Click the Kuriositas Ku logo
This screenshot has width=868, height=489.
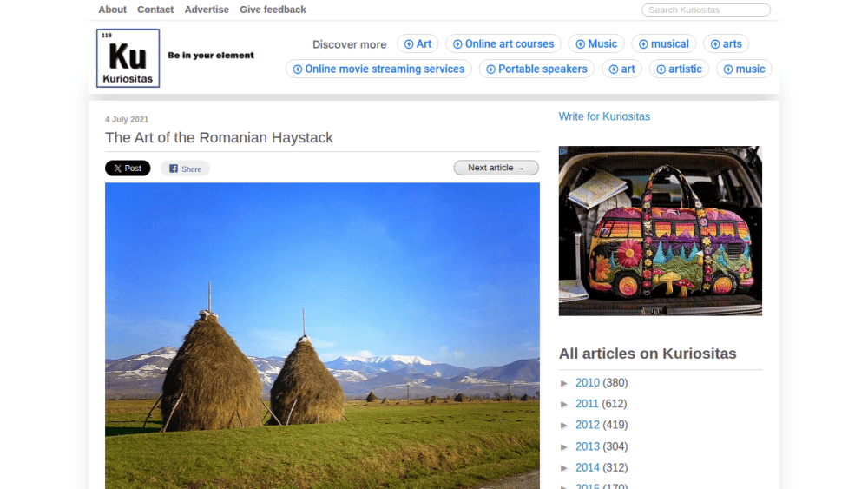click(128, 58)
